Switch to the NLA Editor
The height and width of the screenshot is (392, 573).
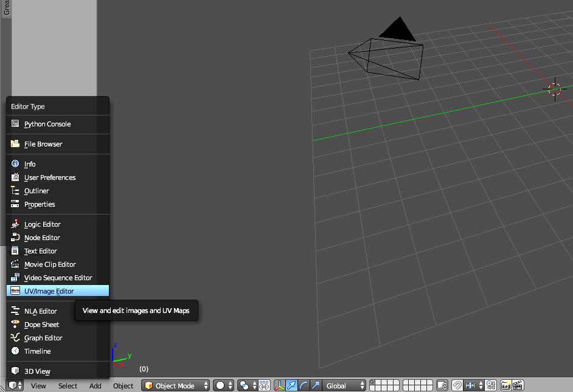coord(58,311)
